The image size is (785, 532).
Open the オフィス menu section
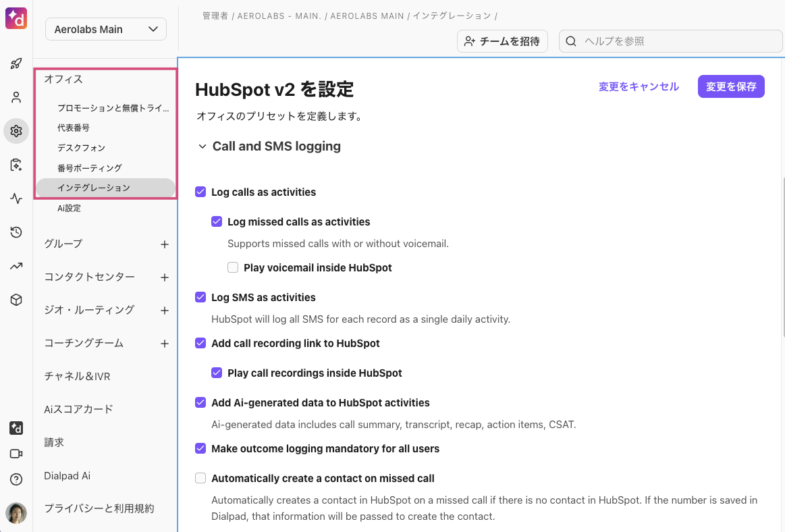pos(63,79)
